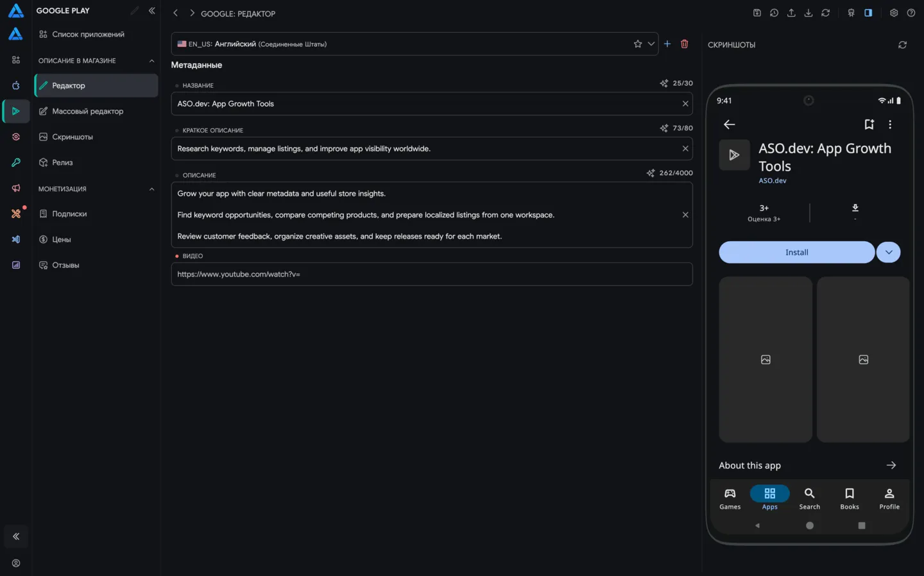Expand the far-left sidebar bottom chevrons
The width and height of the screenshot is (924, 576).
tap(16, 536)
